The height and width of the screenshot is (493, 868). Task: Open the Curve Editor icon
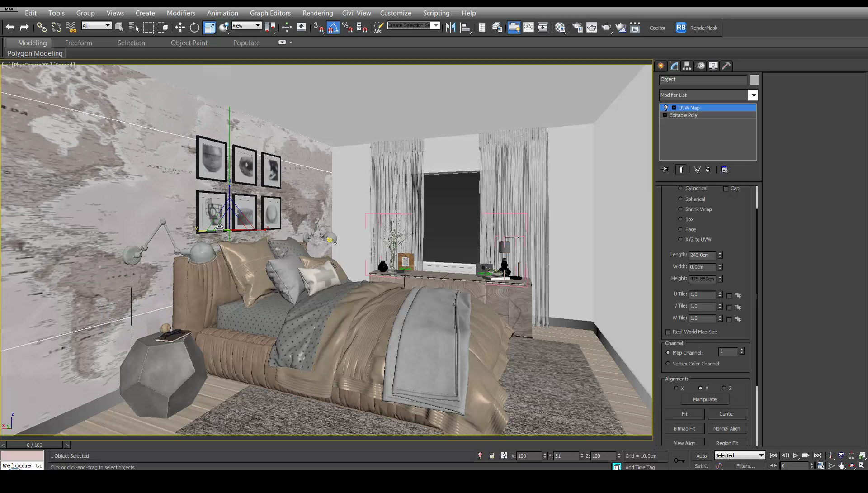(528, 28)
